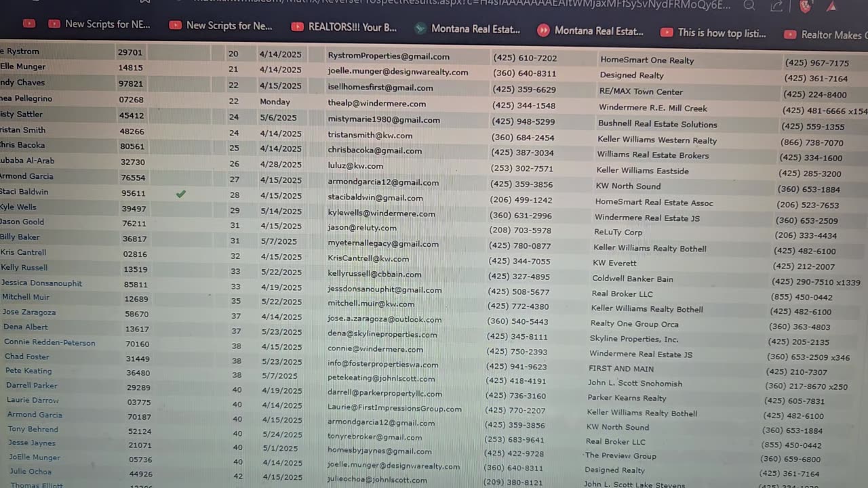
Task: Open agent Jesse Jaynes' name link
Action: pos(32,443)
